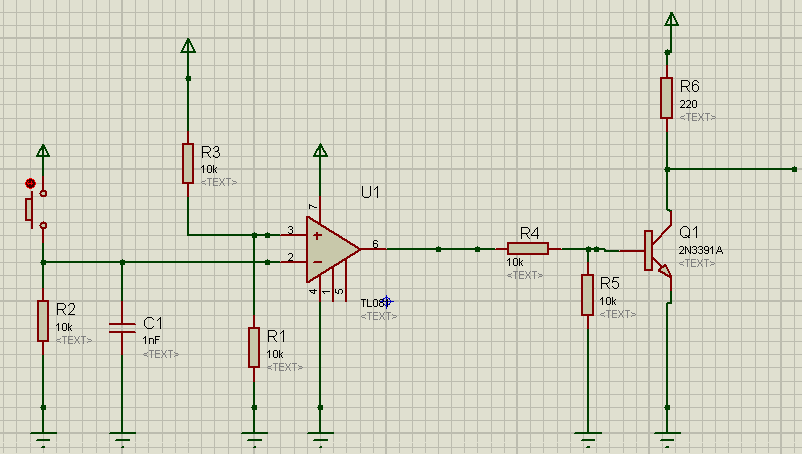Click the R6 reference label
802x454 pixels.
[x=689, y=86]
